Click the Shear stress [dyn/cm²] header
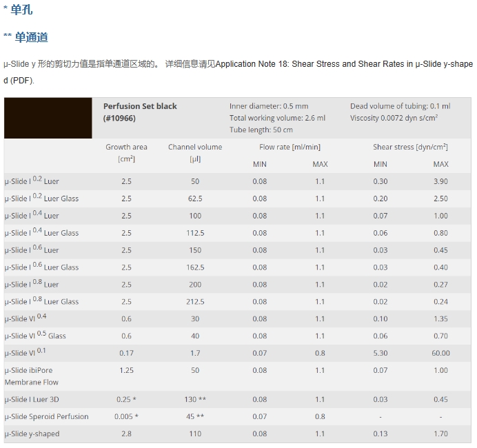477x448 pixels. pos(410,147)
